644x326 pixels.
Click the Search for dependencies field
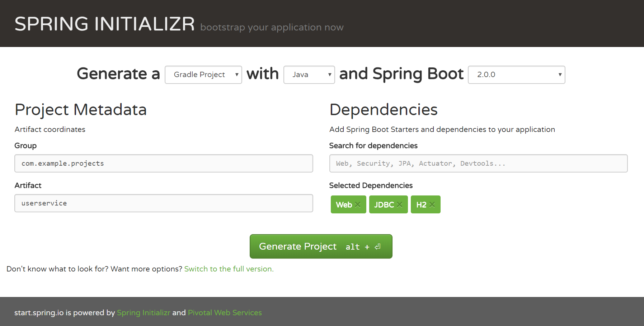point(479,164)
